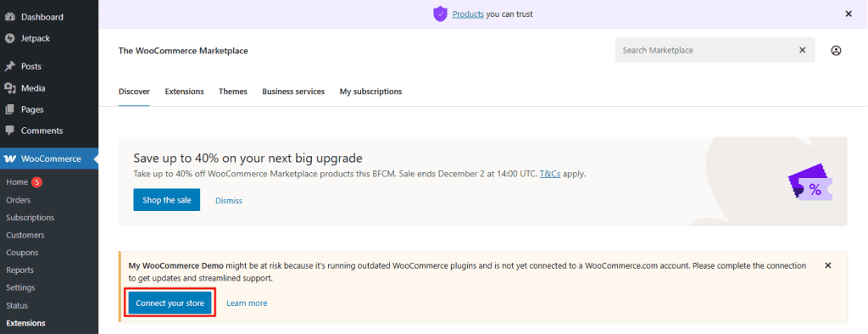
Task: Open the Dashboard menu icon
Action: pyautogui.click(x=9, y=17)
